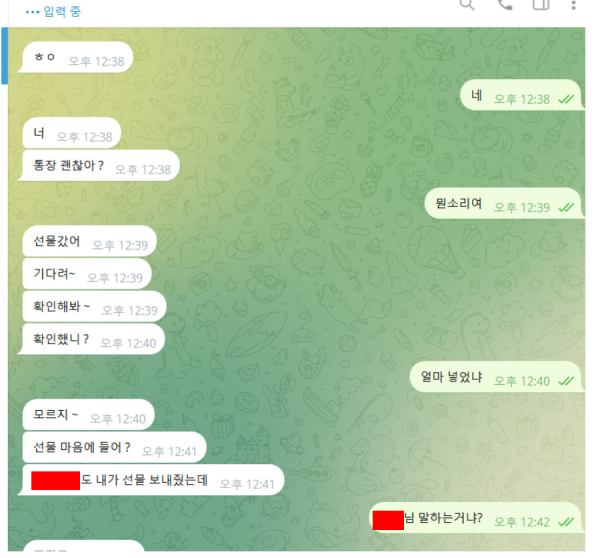Select the '모르지 ~' message
The height and width of the screenshot is (558, 594).
tap(88, 415)
